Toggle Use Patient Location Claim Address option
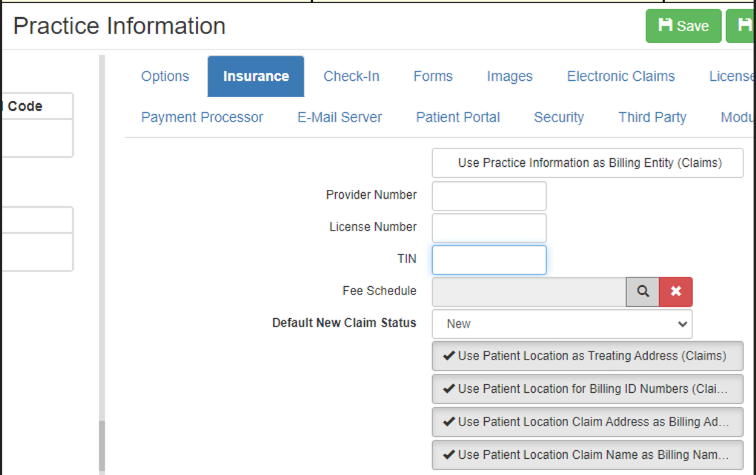This screenshot has height=475, width=756. (588, 422)
